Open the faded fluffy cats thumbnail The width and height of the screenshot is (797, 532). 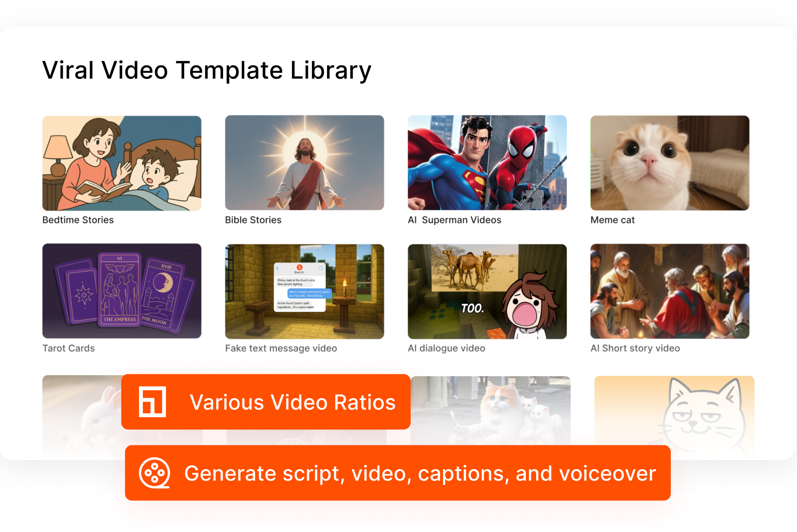(x=490, y=411)
